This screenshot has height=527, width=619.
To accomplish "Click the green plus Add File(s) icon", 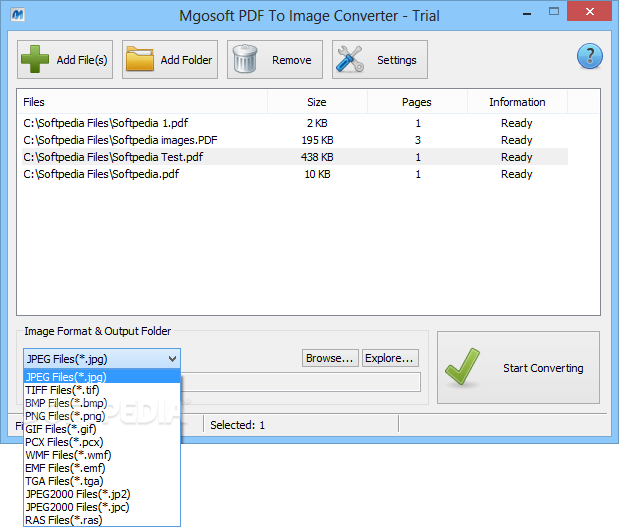I will (35, 59).
